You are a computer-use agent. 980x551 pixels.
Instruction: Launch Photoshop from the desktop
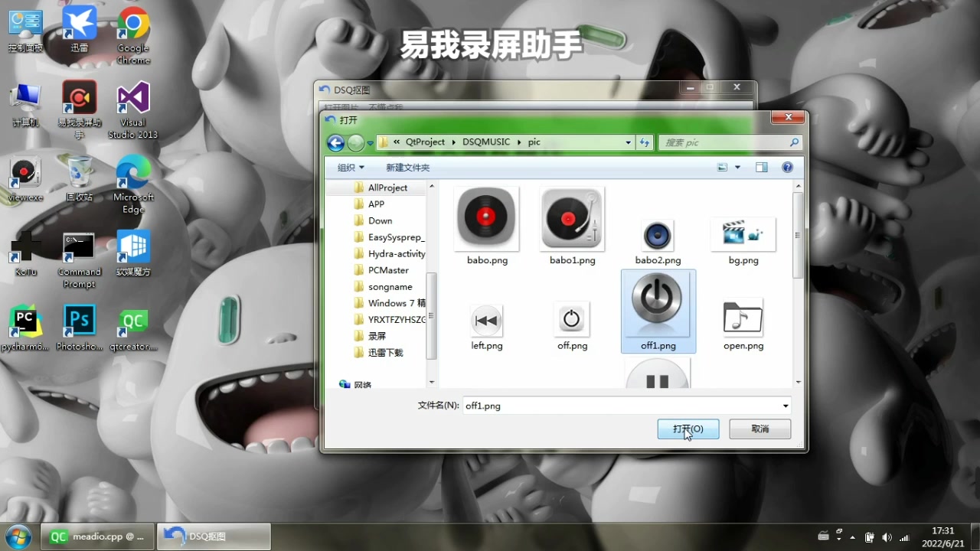(79, 321)
